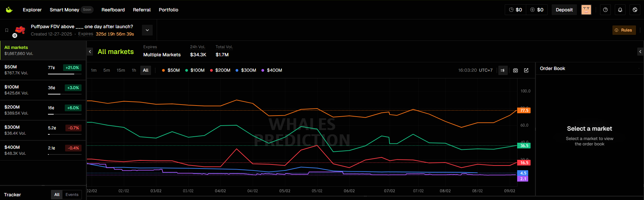
Task: Open the user avatar profile
Action: (586, 10)
